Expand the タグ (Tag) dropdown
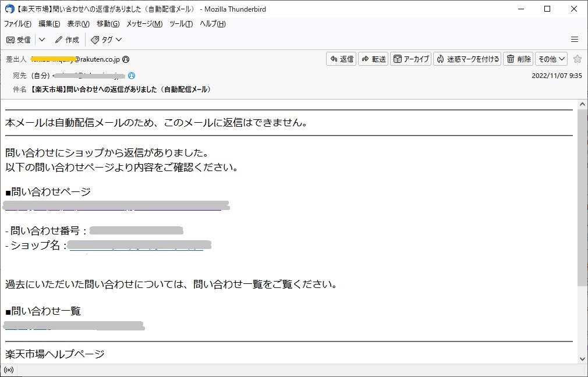Image resolution: width=588 pixels, height=377 pixels. 107,40
